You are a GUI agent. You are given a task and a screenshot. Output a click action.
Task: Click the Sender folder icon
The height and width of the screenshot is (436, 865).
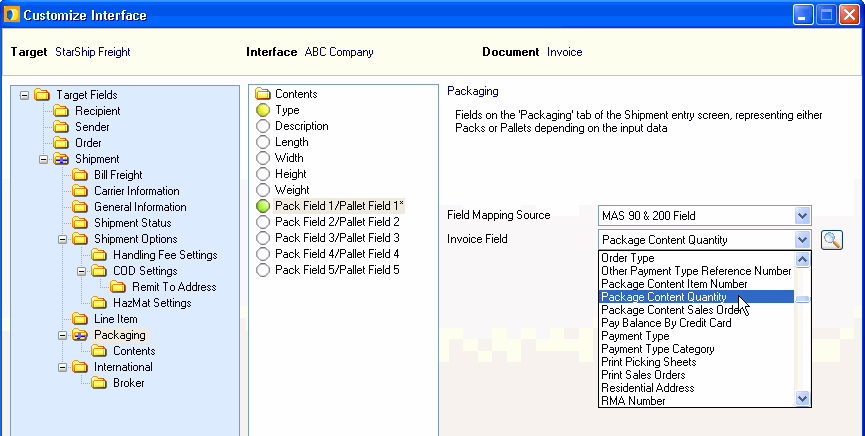tap(61, 127)
